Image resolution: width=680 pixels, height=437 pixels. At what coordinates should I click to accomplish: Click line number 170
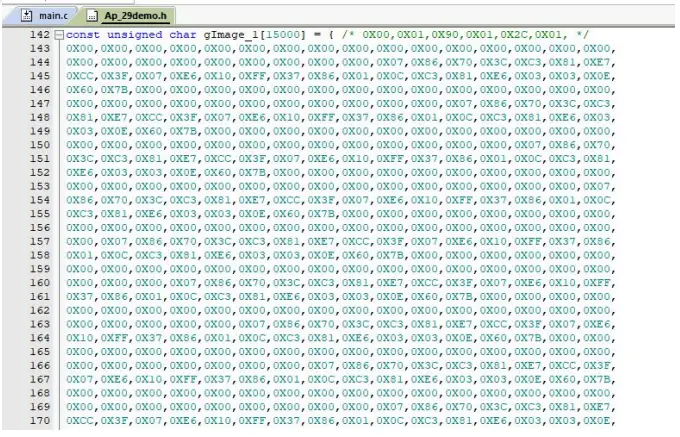[x=39, y=421]
